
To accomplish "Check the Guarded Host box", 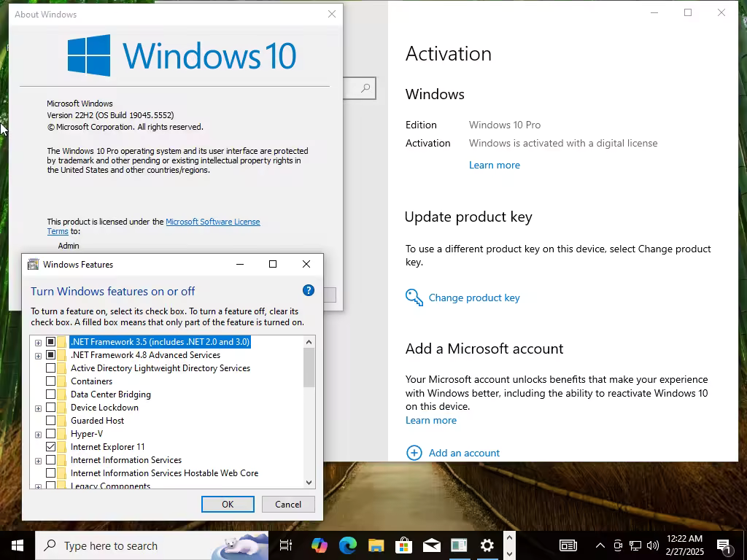I will (x=50, y=421).
